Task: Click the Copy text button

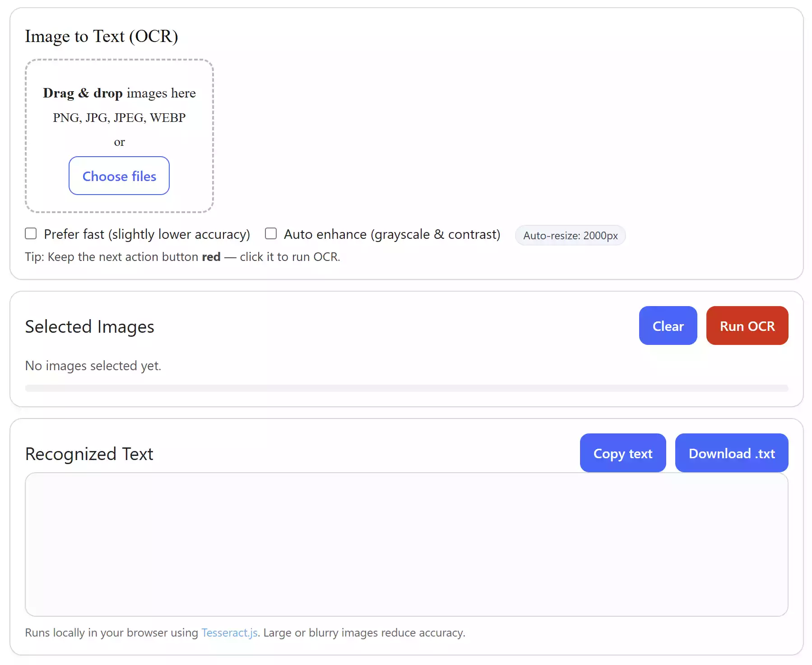Action: (x=622, y=453)
